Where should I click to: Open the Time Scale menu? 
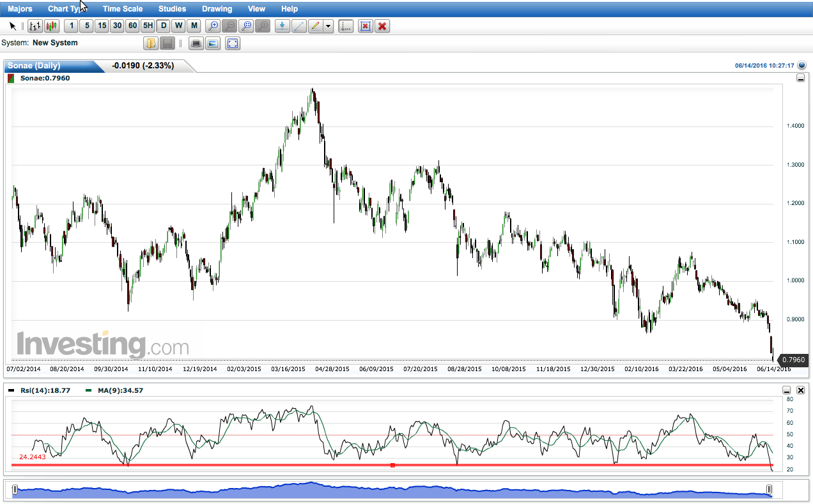click(123, 9)
